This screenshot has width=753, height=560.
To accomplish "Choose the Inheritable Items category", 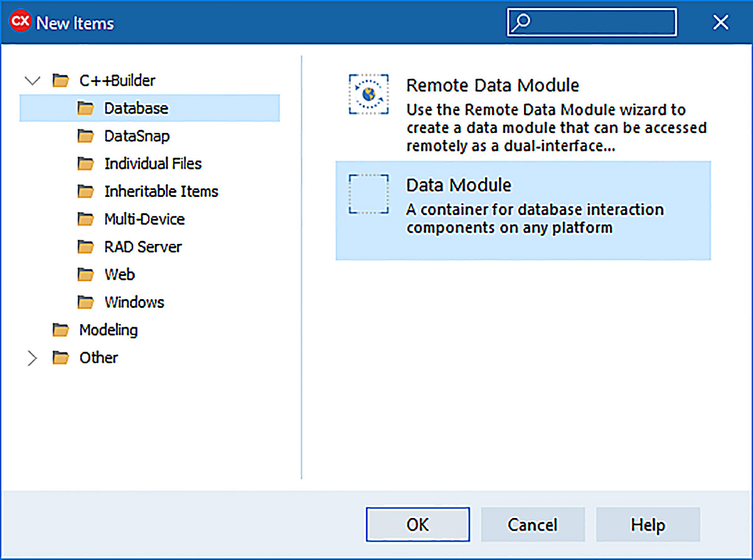I will (161, 191).
